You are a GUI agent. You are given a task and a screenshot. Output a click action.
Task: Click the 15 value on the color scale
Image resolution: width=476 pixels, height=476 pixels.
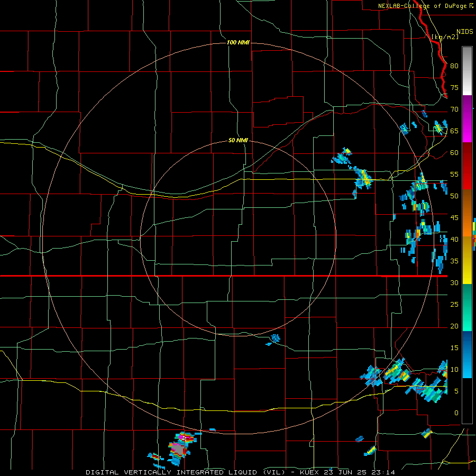(x=454, y=348)
